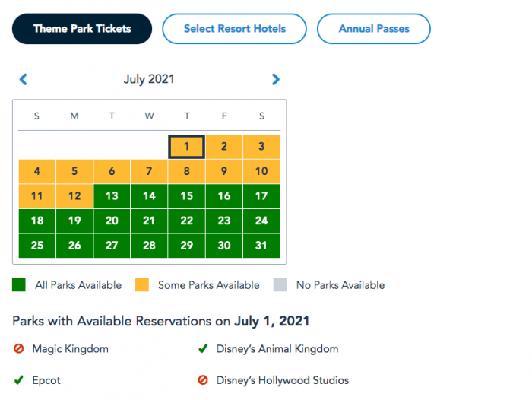This screenshot has height=400, width=532.
Task: Click Hollywood Studios unavailable icon
Action: pyautogui.click(x=203, y=379)
